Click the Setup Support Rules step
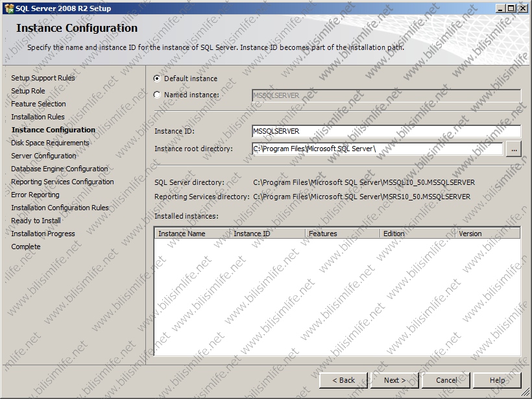 coord(43,78)
